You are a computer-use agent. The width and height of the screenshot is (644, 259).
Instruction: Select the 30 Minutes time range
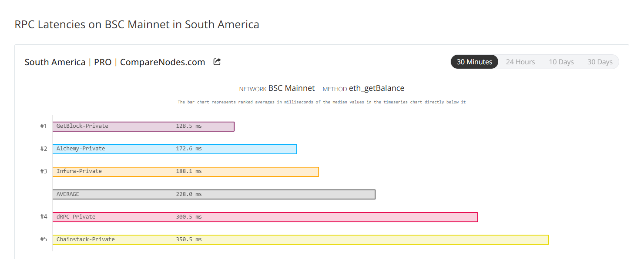point(474,62)
